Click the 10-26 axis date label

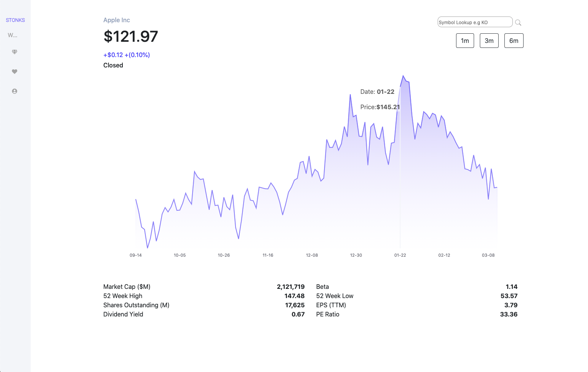(x=224, y=255)
